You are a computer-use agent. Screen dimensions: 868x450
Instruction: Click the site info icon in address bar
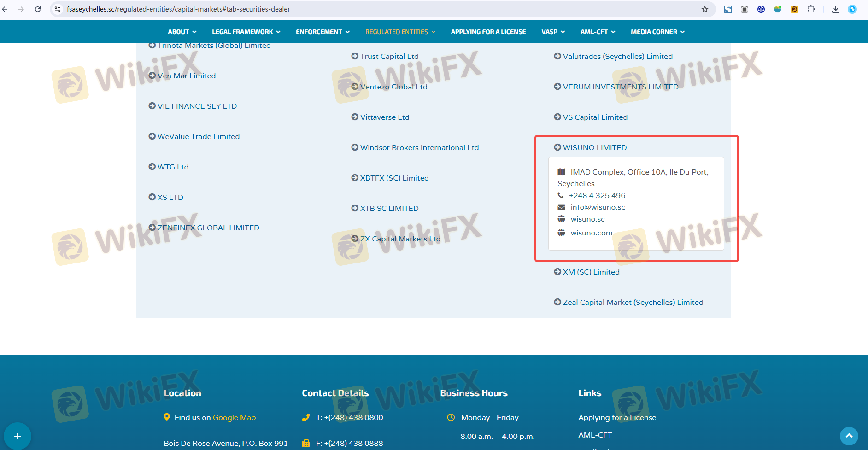point(58,9)
